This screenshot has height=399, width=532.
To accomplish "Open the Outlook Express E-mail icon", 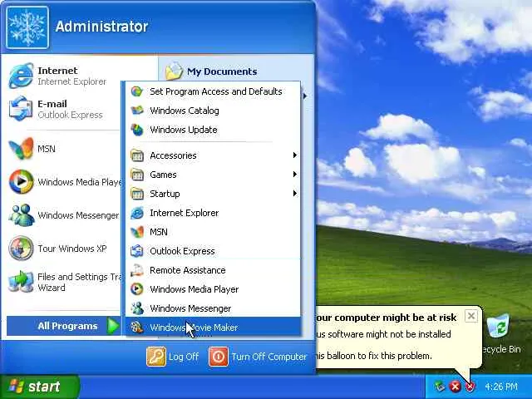I will click(x=21, y=109).
